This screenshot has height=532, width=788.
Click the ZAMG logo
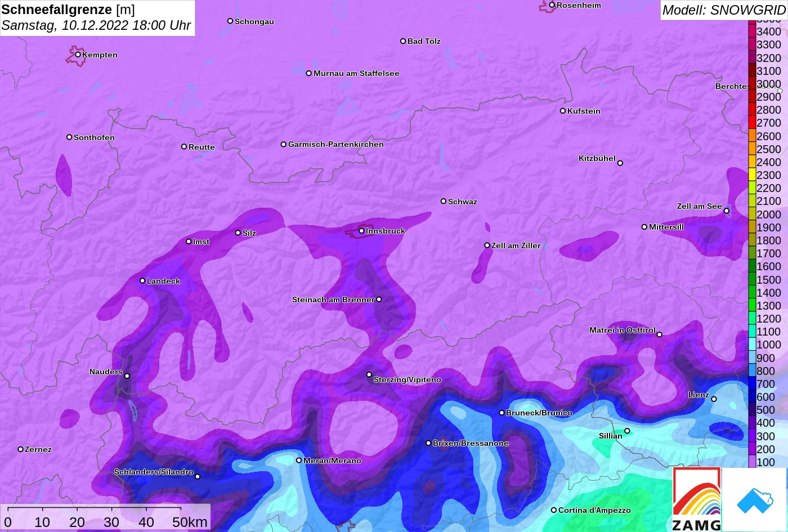[x=697, y=499]
